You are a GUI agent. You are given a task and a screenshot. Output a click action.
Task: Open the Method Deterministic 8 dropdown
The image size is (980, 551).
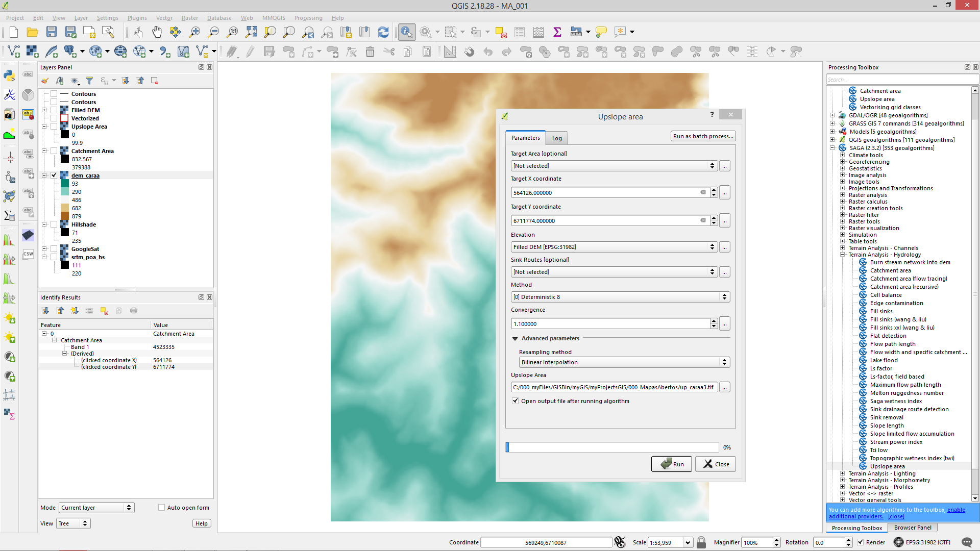[x=620, y=297]
